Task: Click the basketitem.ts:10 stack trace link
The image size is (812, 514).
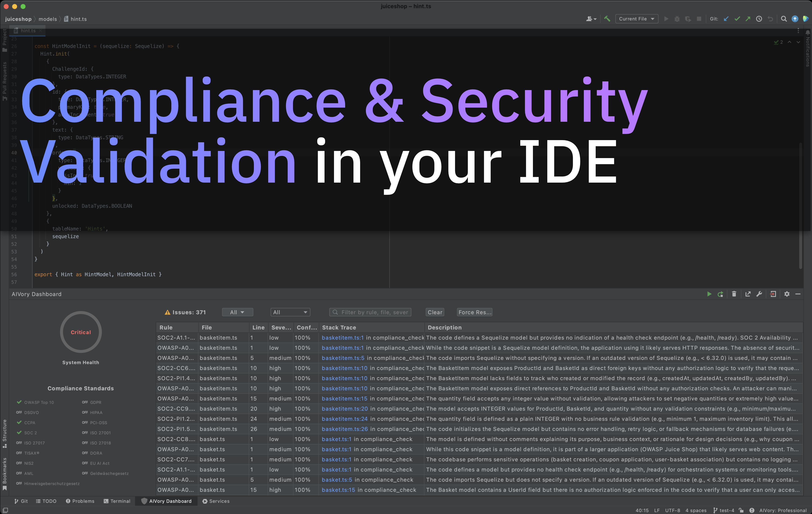Action: point(344,368)
